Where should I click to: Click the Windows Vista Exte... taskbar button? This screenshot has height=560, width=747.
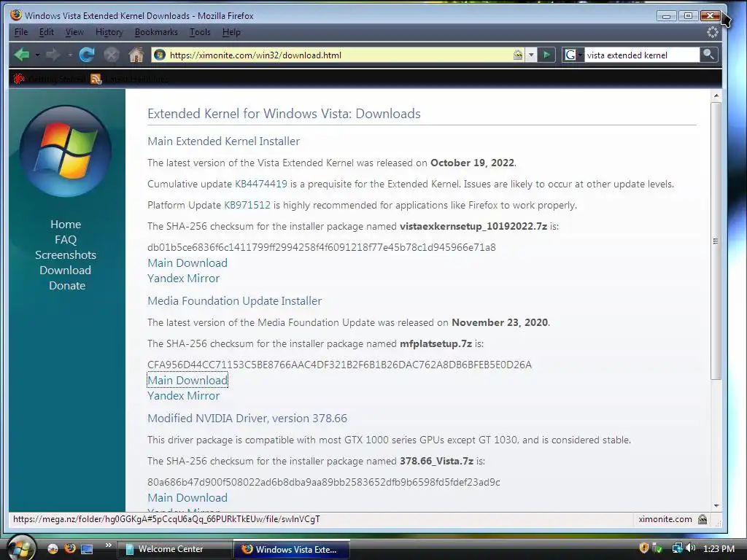click(292, 549)
